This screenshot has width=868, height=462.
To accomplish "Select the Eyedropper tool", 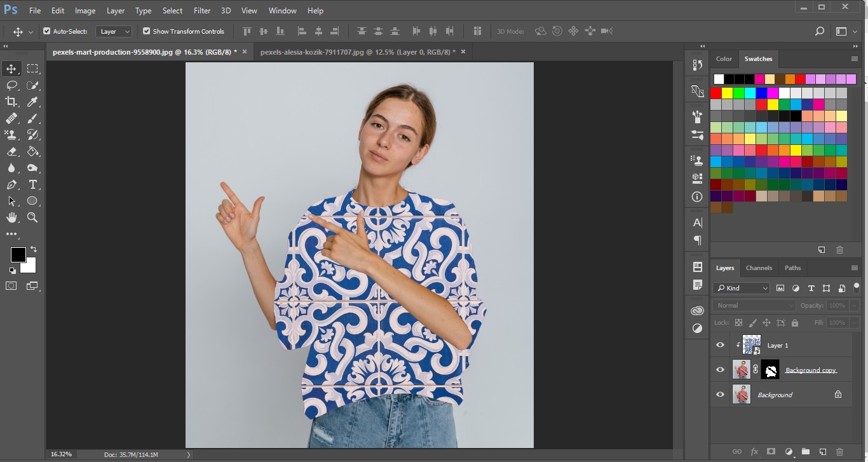I will (33, 102).
